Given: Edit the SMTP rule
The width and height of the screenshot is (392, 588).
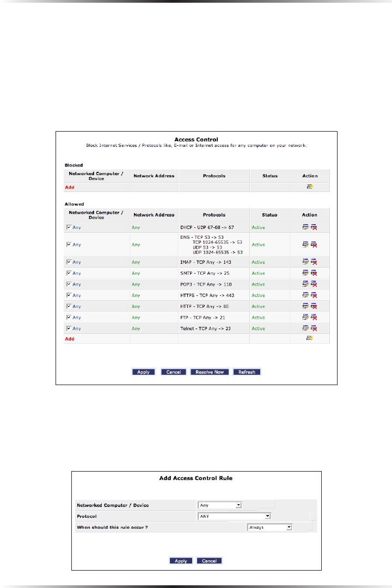Looking at the screenshot, I should pos(305,273).
